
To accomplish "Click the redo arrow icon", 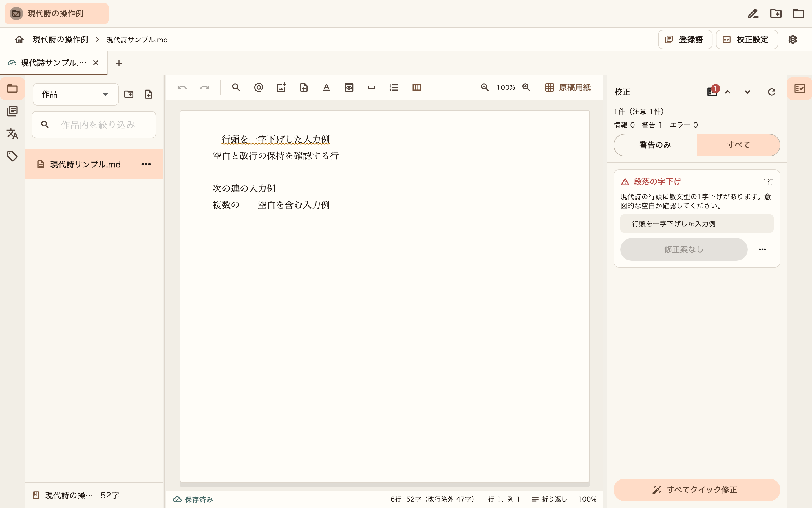I will pyautogui.click(x=205, y=88).
